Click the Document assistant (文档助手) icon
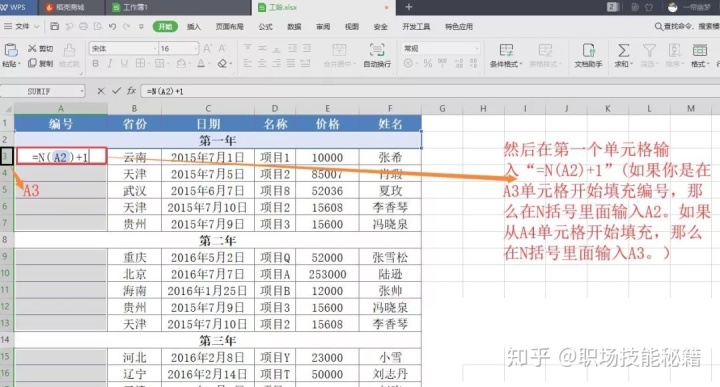 click(589, 50)
